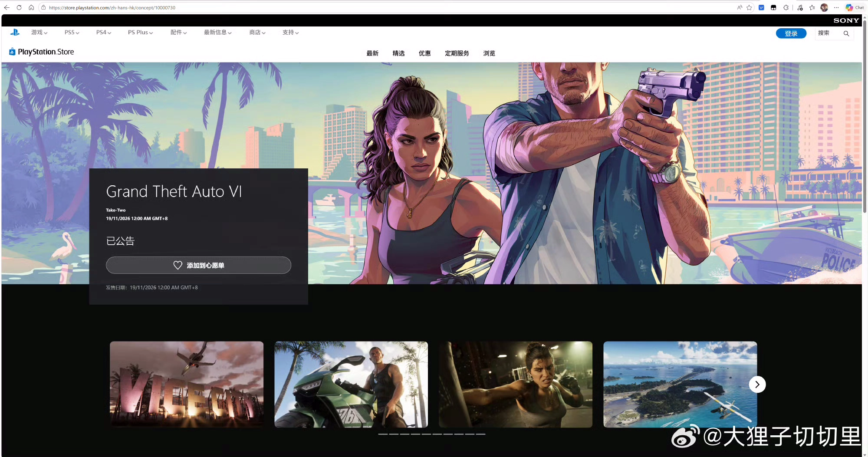Click the blue 登录 sign-in button
Screen dimensions: 868x457
[791, 33]
